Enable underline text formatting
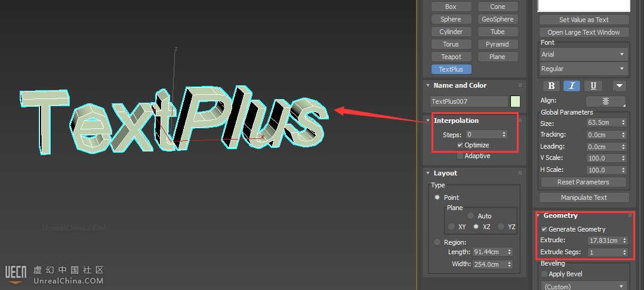The image size is (644, 290). click(593, 86)
